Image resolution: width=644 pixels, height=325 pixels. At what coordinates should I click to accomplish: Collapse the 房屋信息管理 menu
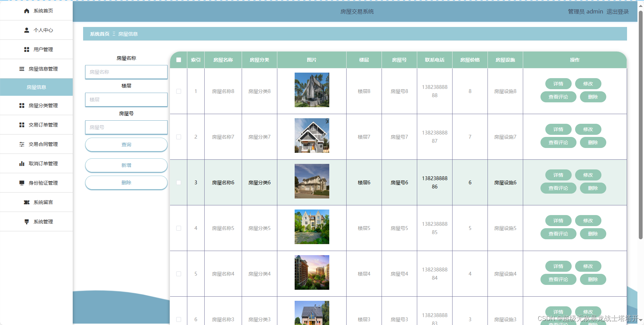[36, 69]
